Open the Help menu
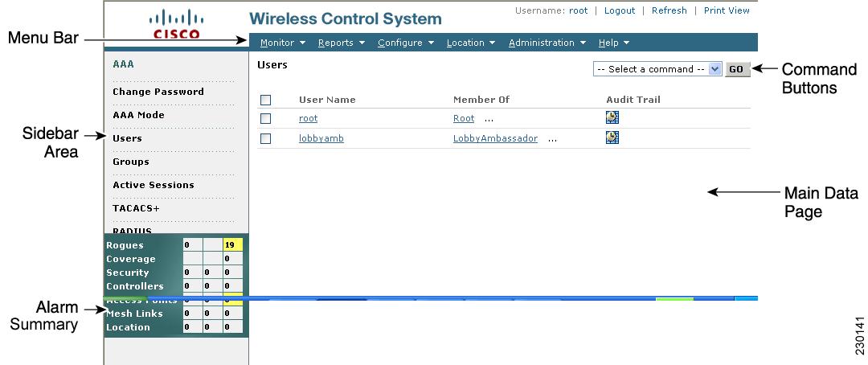The height and width of the screenshot is (365, 868). click(x=614, y=43)
